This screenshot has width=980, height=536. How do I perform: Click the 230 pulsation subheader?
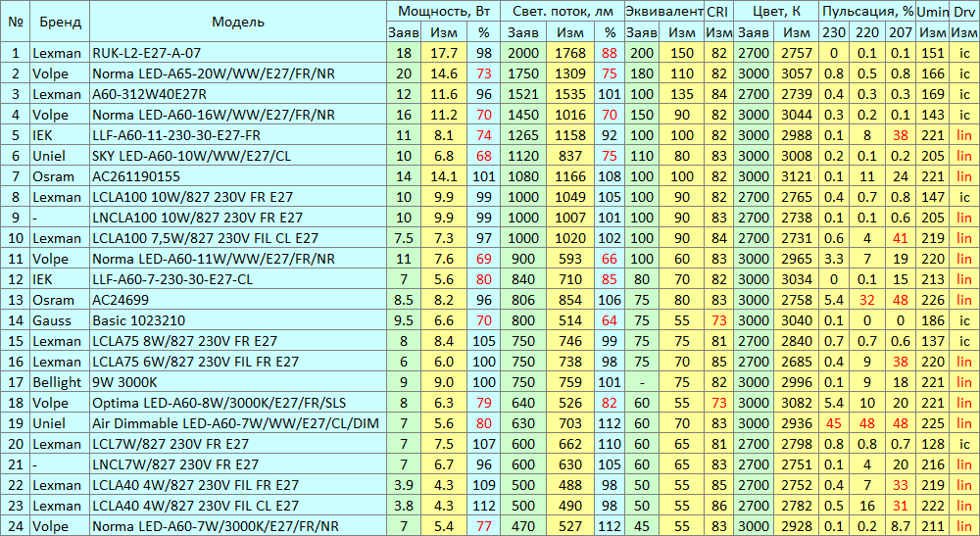(x=834, y=32)
